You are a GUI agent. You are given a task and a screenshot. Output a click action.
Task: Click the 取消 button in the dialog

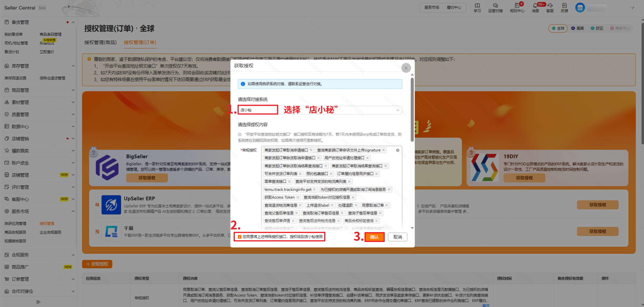coord(398,237)
